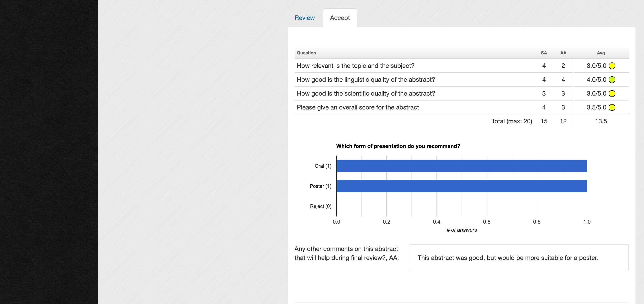Select the linguistic quality question row
Viewport: 644px width, 304px height.
pyautogui.click(x=366, y=79)
